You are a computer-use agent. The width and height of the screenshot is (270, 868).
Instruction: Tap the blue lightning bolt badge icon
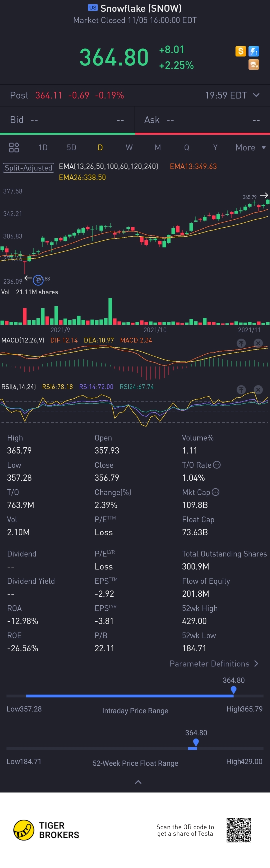[x=253, y=51]
